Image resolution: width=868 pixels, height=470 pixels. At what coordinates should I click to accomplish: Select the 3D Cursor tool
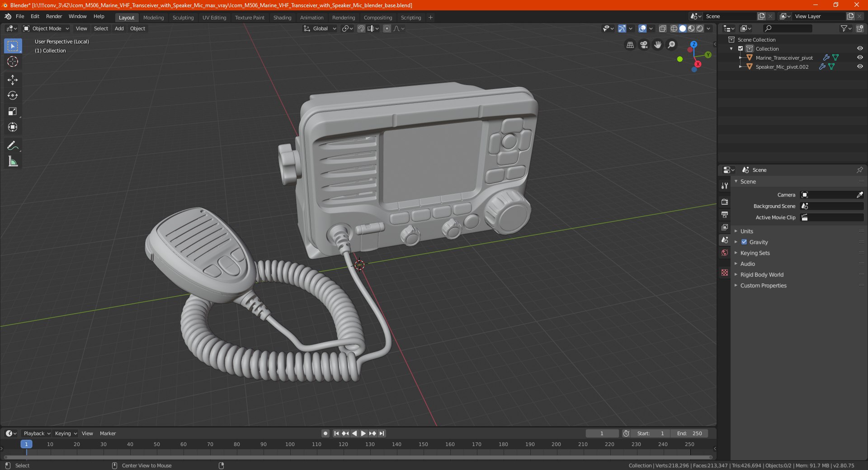13,61
